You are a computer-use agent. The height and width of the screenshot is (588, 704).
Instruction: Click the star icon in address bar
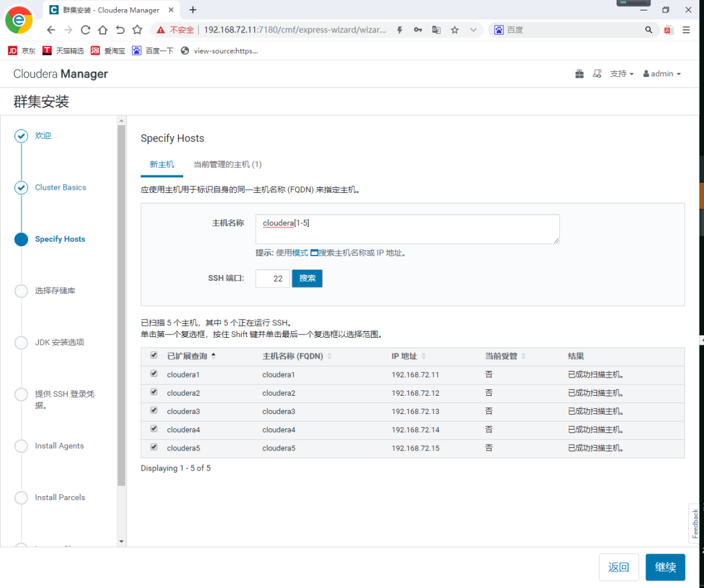click(455, 30)
